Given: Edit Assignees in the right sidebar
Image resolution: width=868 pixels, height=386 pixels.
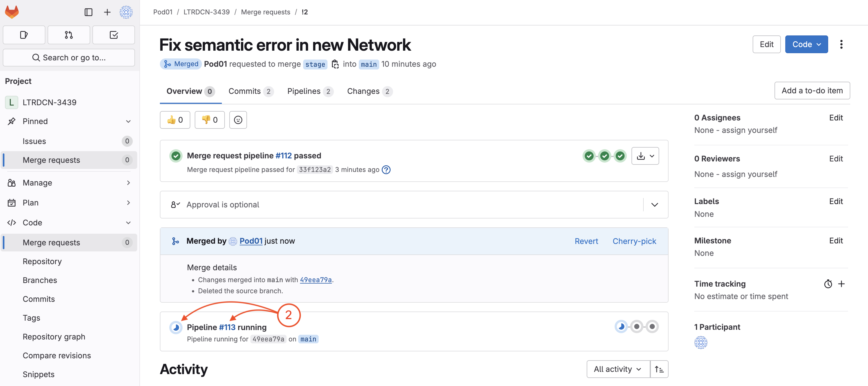Looking at the screenshot, I should tap(836, 118).
